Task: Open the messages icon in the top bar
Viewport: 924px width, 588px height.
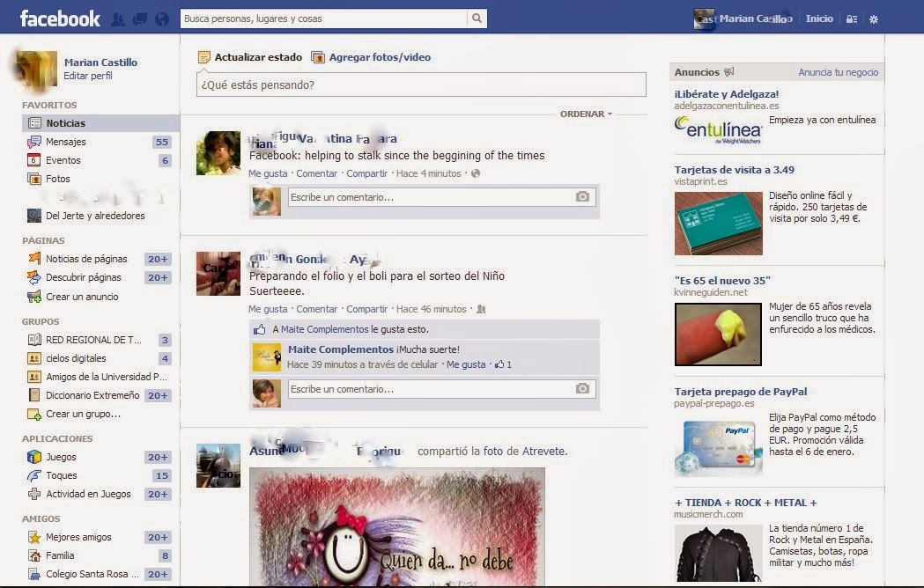Action: point(139,18)
